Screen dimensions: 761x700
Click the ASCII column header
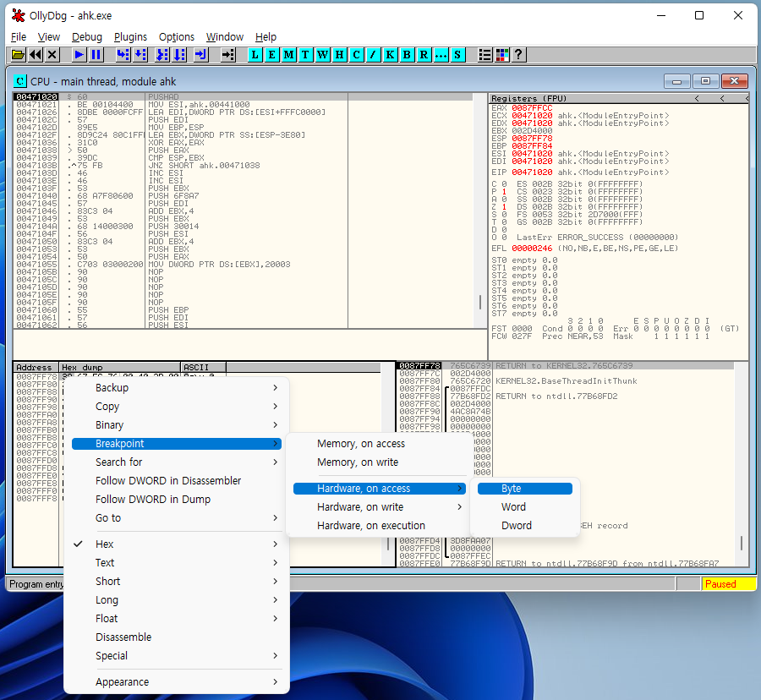tap(203, 367)
